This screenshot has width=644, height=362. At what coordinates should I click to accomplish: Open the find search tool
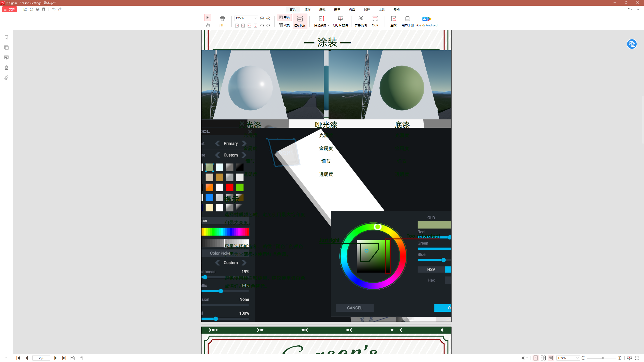393,21
